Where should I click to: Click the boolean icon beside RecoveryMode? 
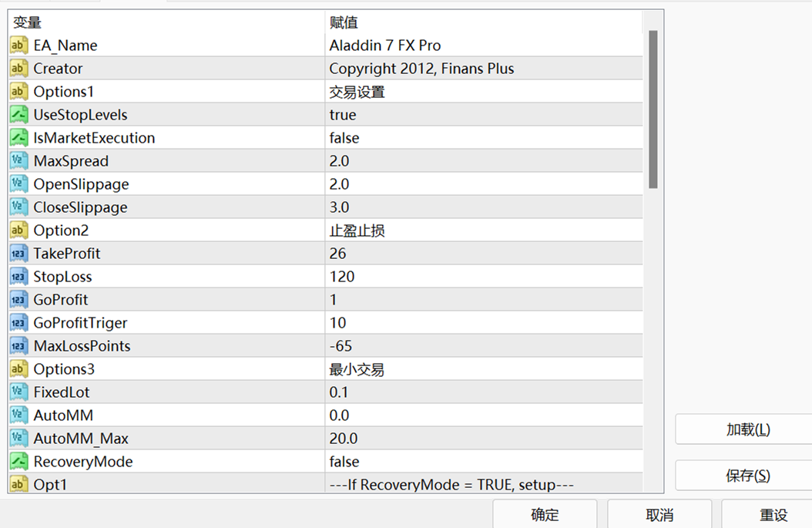tap(19, 462)
